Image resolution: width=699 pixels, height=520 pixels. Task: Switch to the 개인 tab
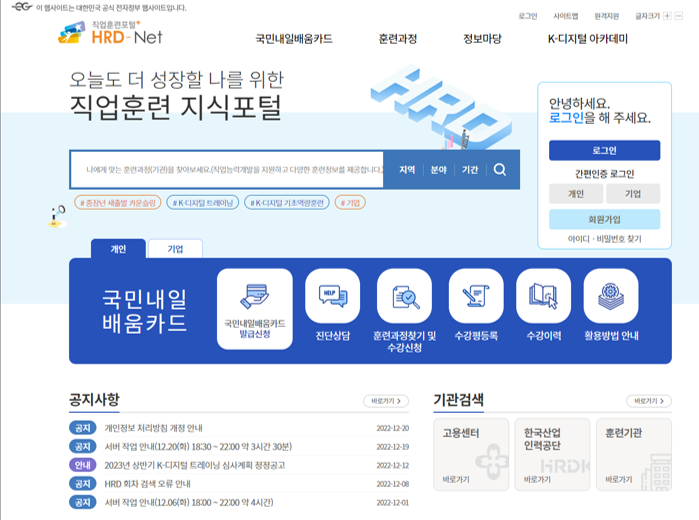tap(118, 249)
